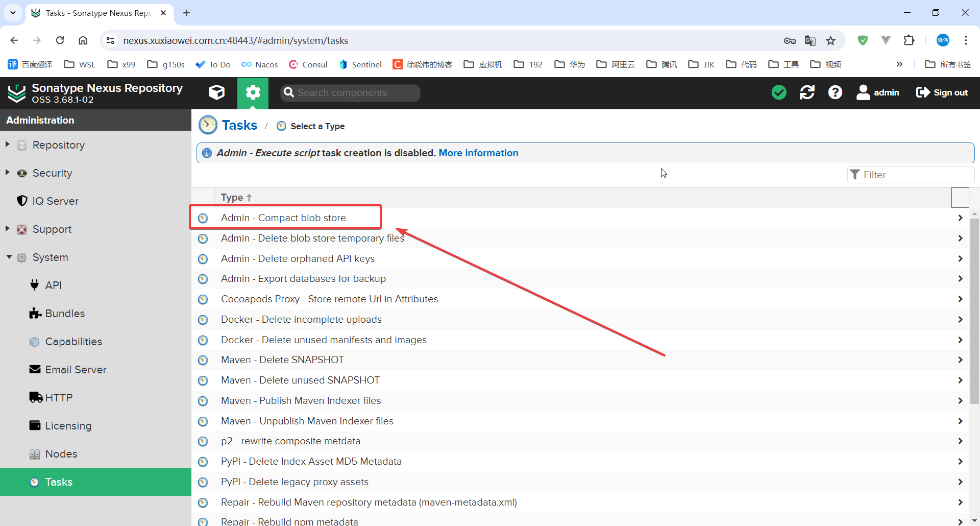Expand the Repository tree node
Screen dimensions: 980x526
pos(8,145)
